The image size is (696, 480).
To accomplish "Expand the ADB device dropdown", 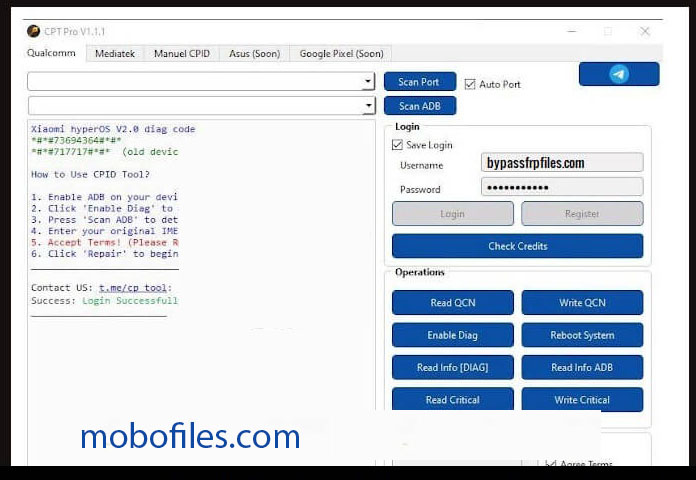I will (x=368, y=106).
